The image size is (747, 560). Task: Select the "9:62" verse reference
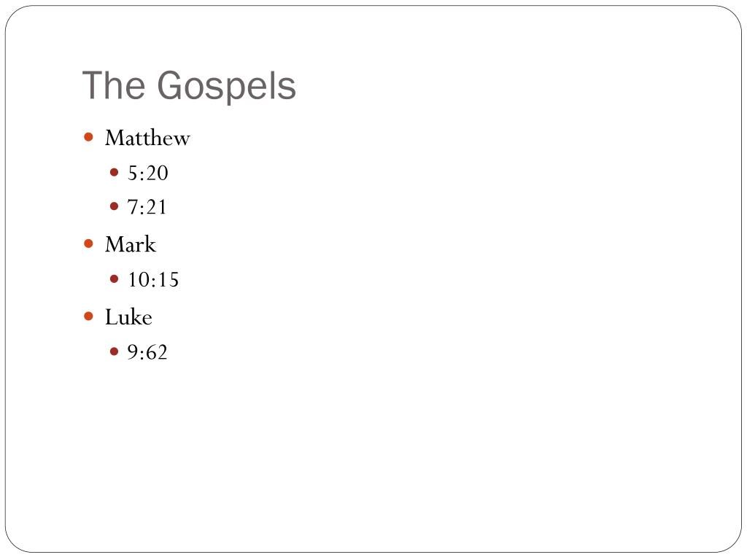(x=147, y=353)
